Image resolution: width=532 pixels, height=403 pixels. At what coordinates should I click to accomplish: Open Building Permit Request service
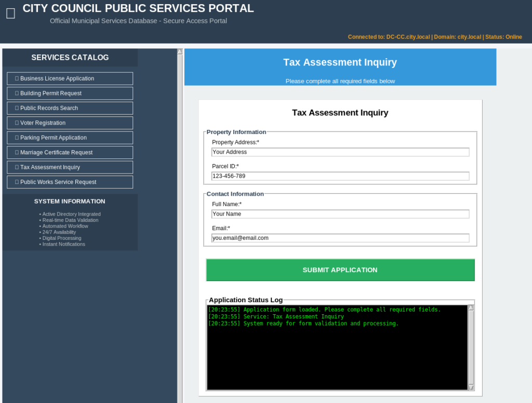click(x=70, y=93)
